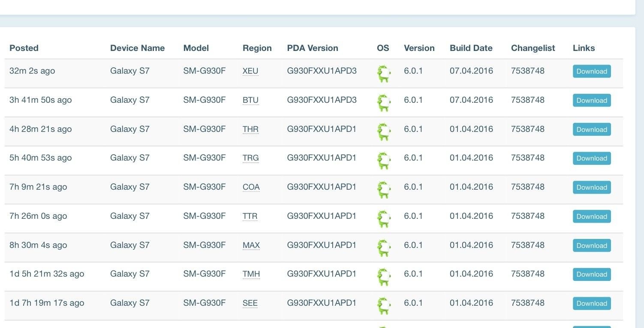Open the TTR region code link

pyautogui.click(x=250, y=216)
